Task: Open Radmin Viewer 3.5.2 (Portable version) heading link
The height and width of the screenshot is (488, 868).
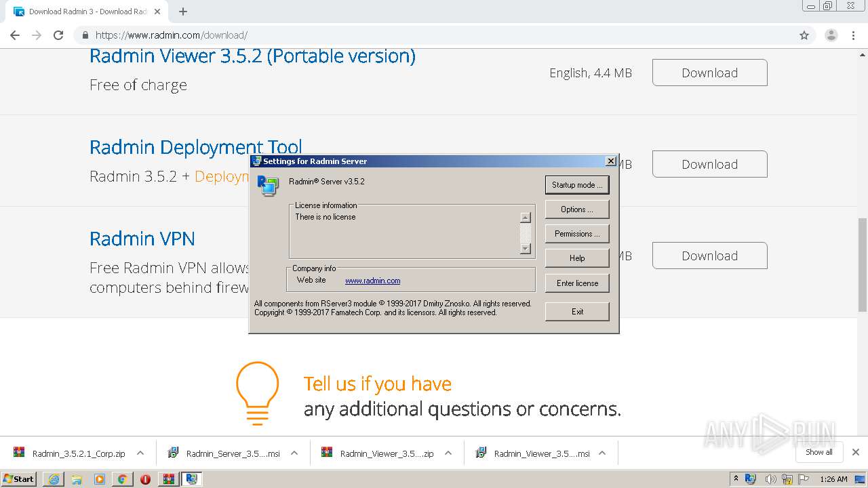Action: click(x=252, y=56)
